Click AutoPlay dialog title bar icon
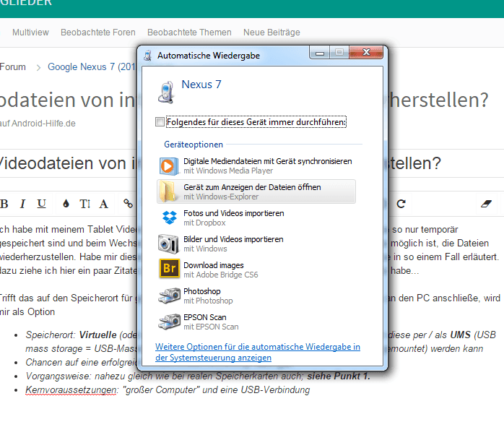The height and width of the screenshot is (435, 504). click(147, 56)
